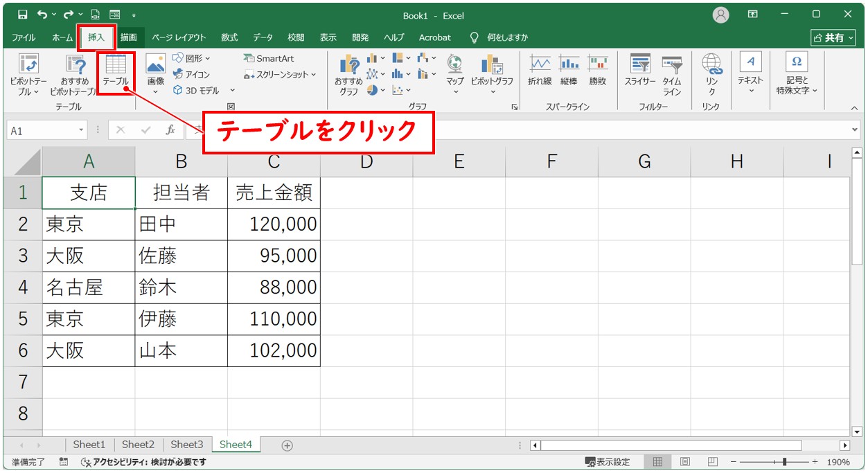Insert a Timeline (タイムライン) filter

pyautogui.click(x=672, y=73)
